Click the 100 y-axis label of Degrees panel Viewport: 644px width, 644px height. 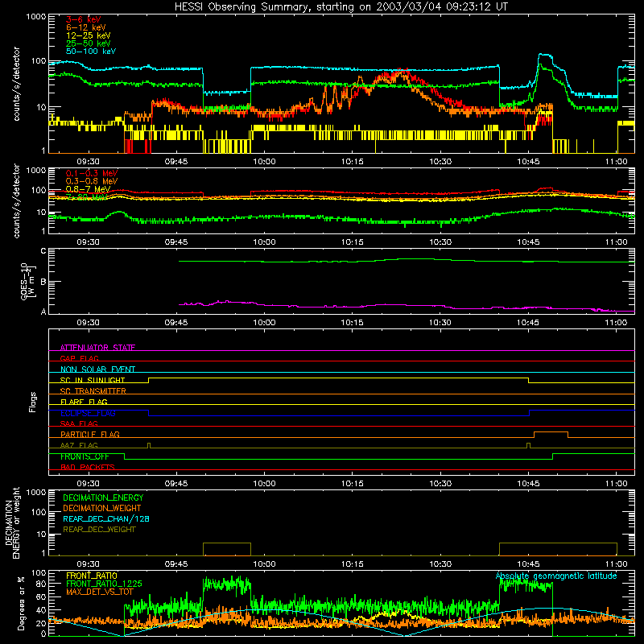point(39,573)
